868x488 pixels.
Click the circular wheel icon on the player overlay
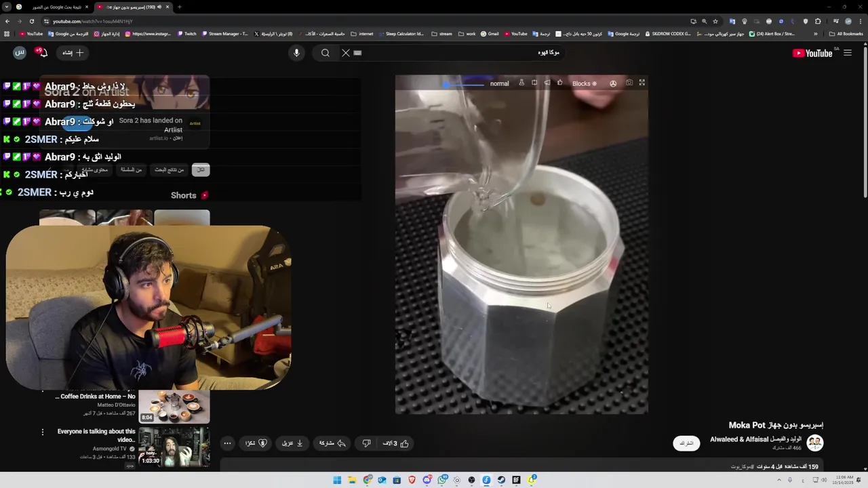(613, 83)
